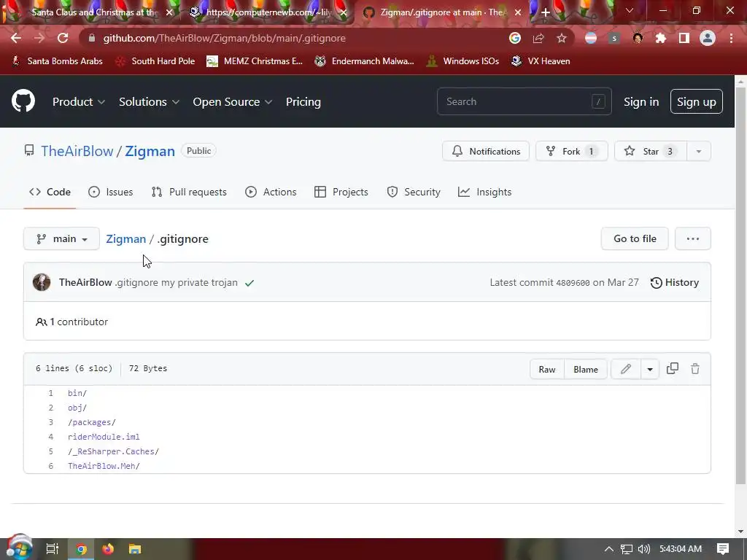The image size is (747, 560).
Task: Open the Insights tab
Action: pos(484,192)
